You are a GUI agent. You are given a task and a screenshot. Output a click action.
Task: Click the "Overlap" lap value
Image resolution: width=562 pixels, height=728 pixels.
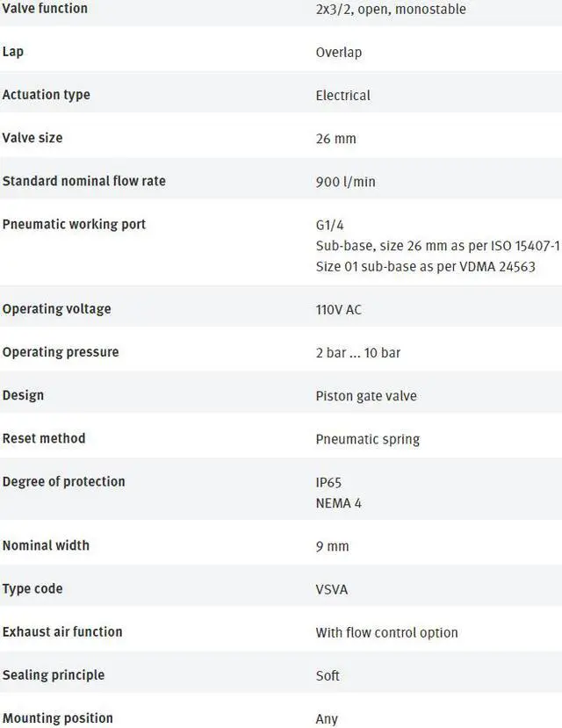tap(339, 53)
